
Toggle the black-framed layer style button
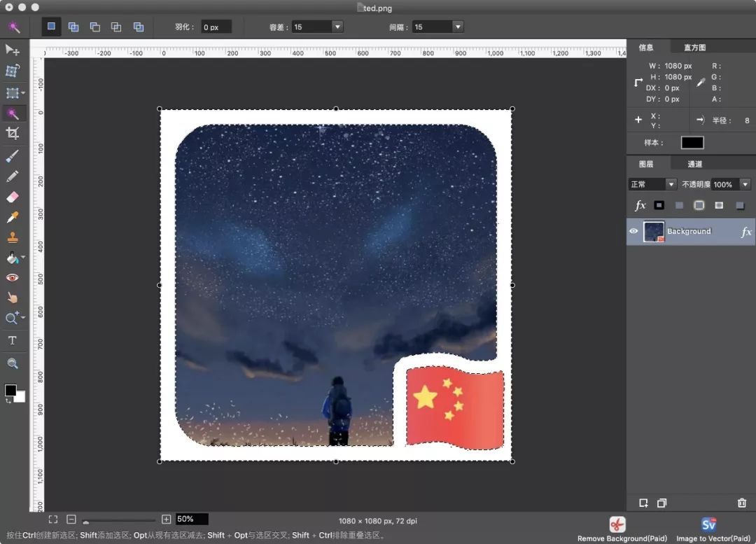click(659, 205)
